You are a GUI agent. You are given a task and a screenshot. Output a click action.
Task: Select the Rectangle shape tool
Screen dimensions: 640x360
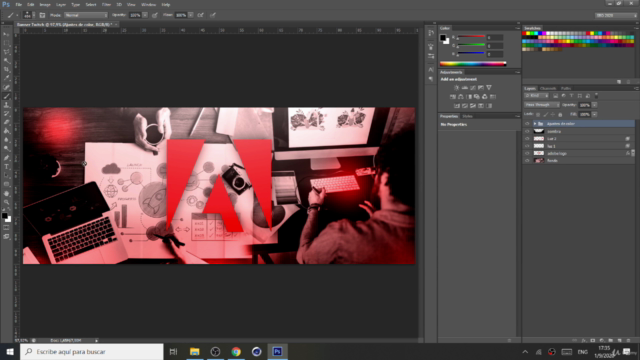[x=7, y=184]
